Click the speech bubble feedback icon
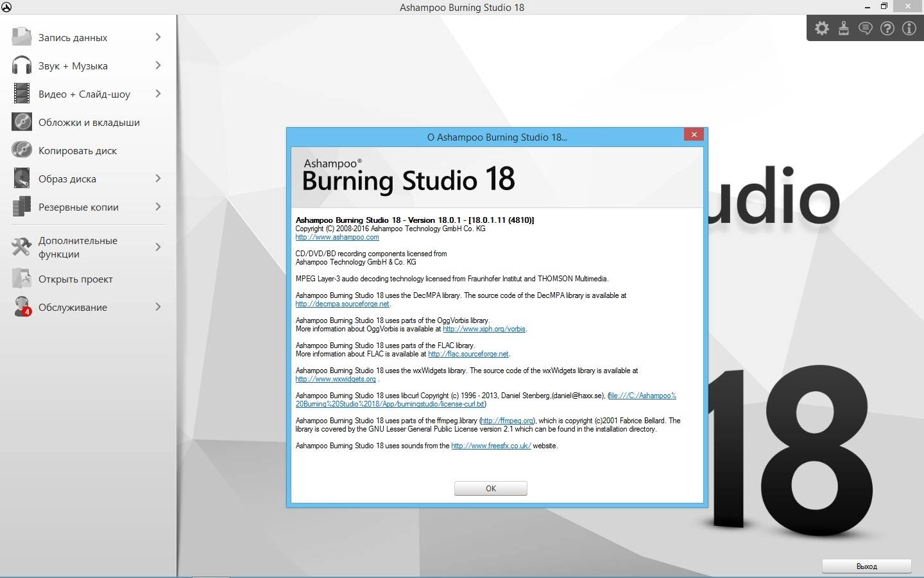924x578 pixels. coord(866,28)
